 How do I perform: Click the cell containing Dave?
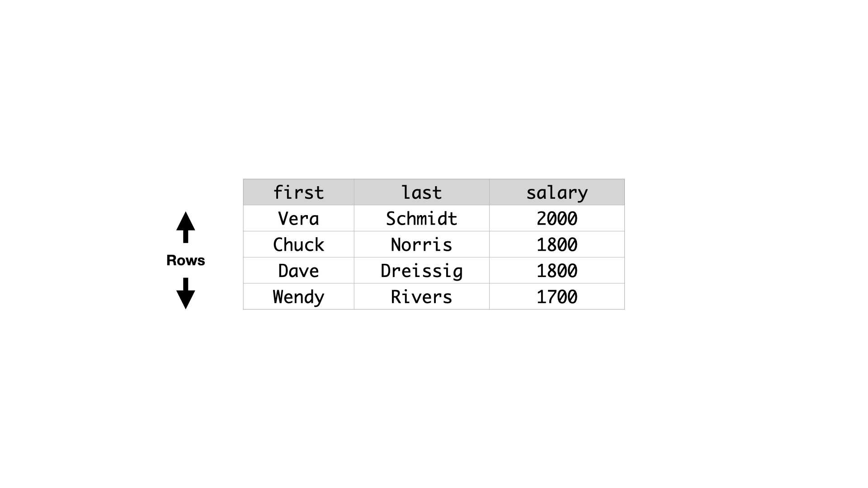coord(298,271)
